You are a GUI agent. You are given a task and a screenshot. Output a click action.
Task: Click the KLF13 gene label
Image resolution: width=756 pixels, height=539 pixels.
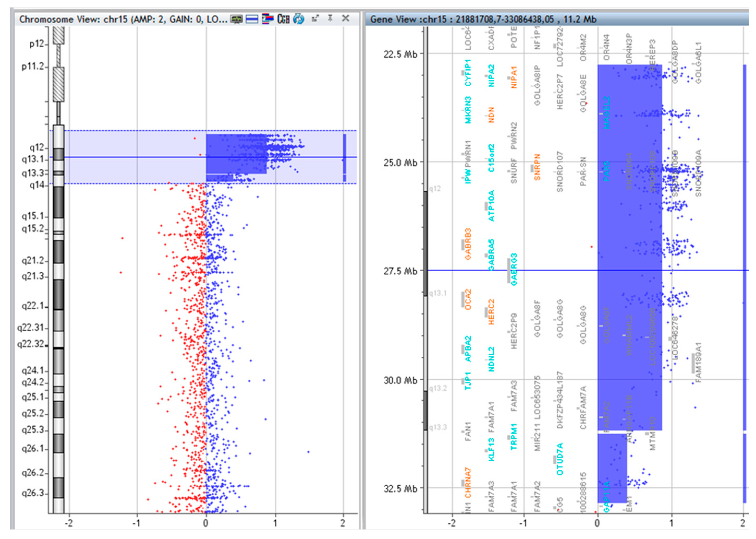pos(491,450)
